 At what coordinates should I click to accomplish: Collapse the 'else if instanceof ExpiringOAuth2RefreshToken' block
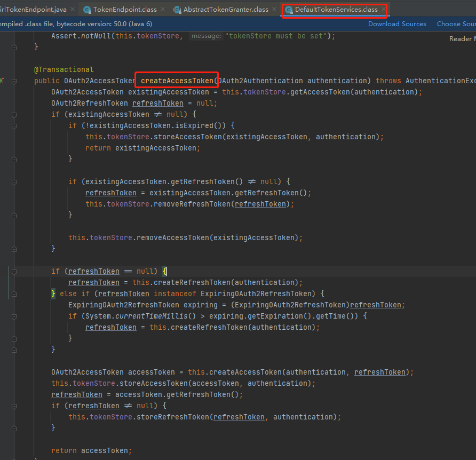click(14, 294)
